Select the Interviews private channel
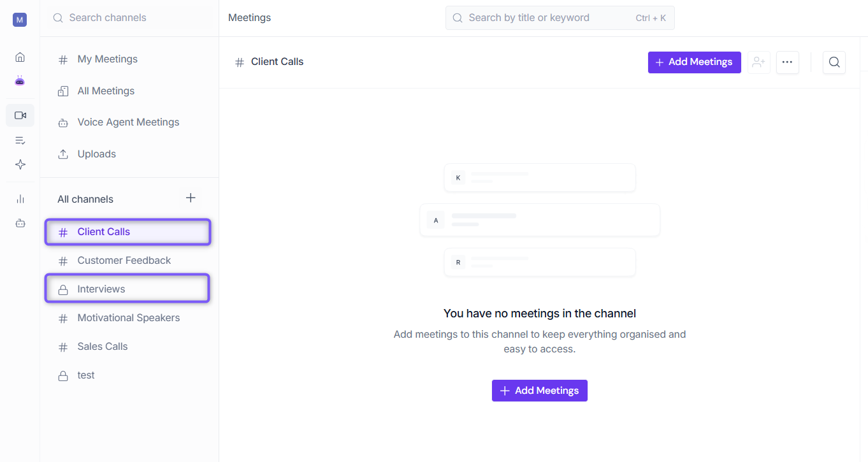The height and width of the screenshot is (462, 868). [127, 289]
